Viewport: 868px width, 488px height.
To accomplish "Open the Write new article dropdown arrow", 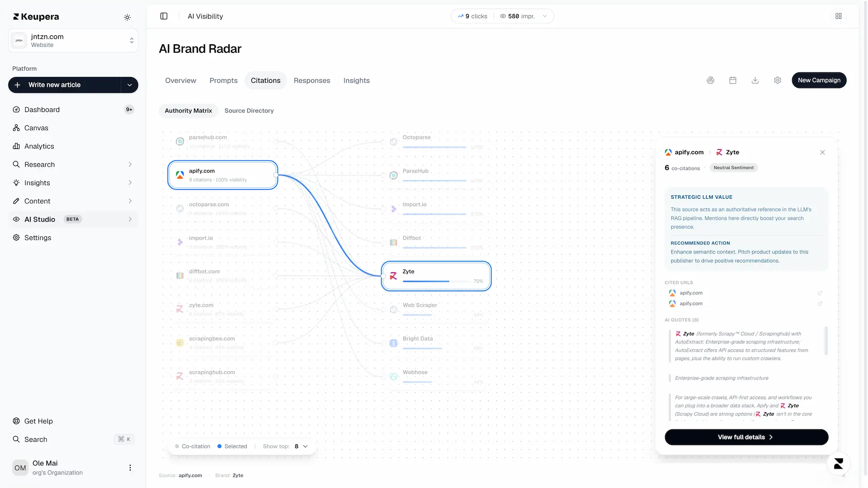I will point(129,85).
